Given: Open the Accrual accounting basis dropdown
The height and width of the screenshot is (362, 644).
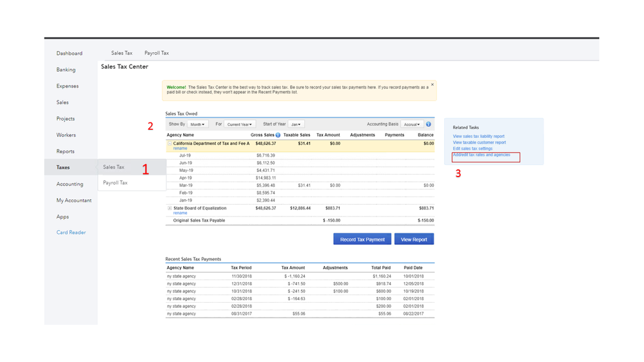Looking at the screenshot, I should (x=411, y=124).
